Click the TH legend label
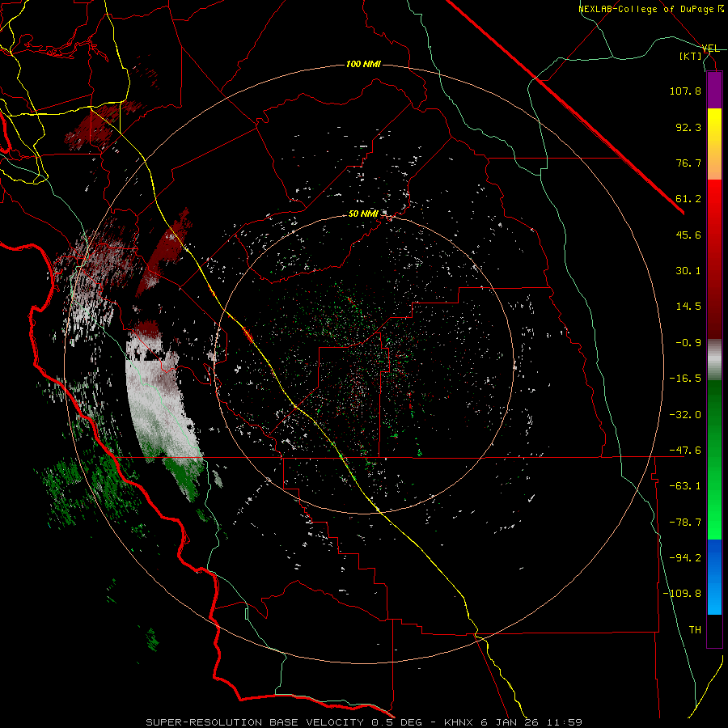728x728 pixels. point(695,630)
